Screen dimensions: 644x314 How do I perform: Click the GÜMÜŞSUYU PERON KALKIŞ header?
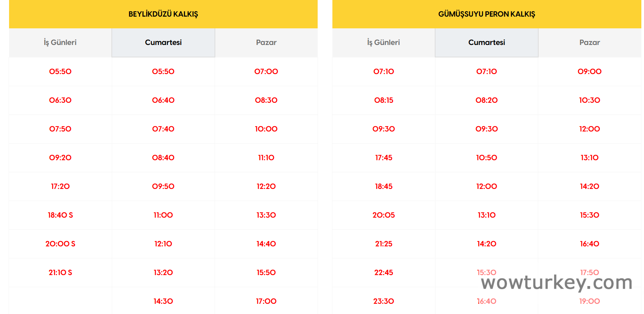[486, 14]
